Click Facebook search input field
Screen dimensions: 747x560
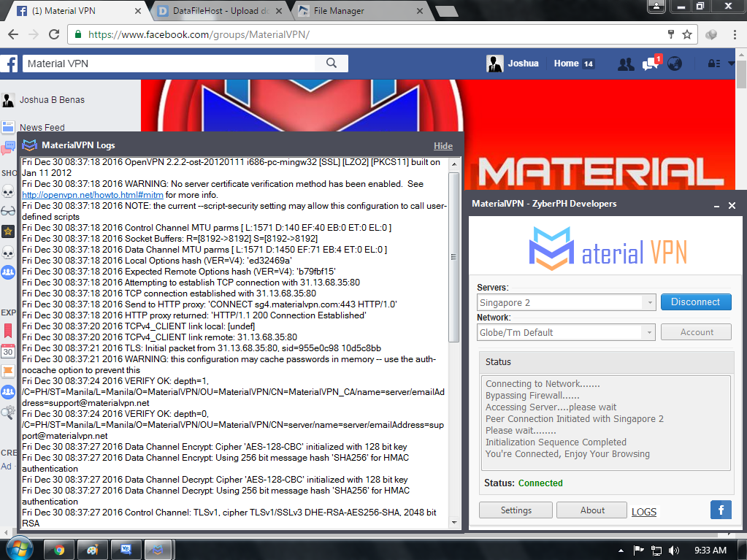(169, 64)
